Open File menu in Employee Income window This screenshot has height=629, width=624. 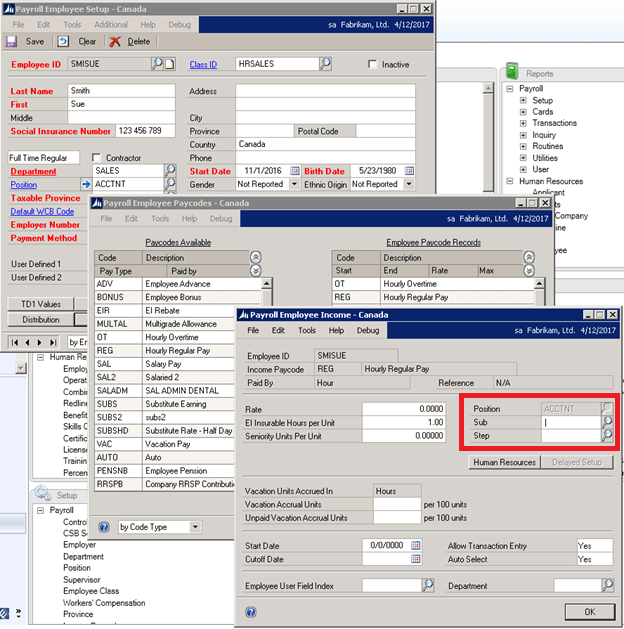253,330
